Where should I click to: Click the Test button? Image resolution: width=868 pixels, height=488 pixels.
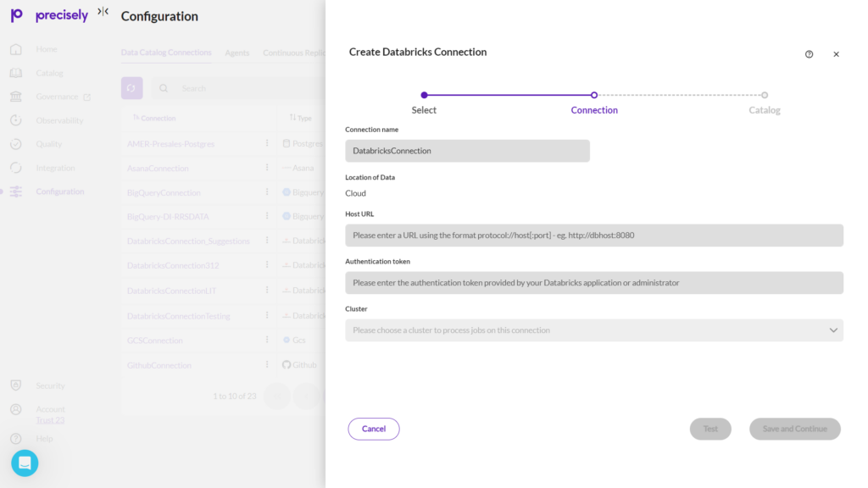[710, 429]
